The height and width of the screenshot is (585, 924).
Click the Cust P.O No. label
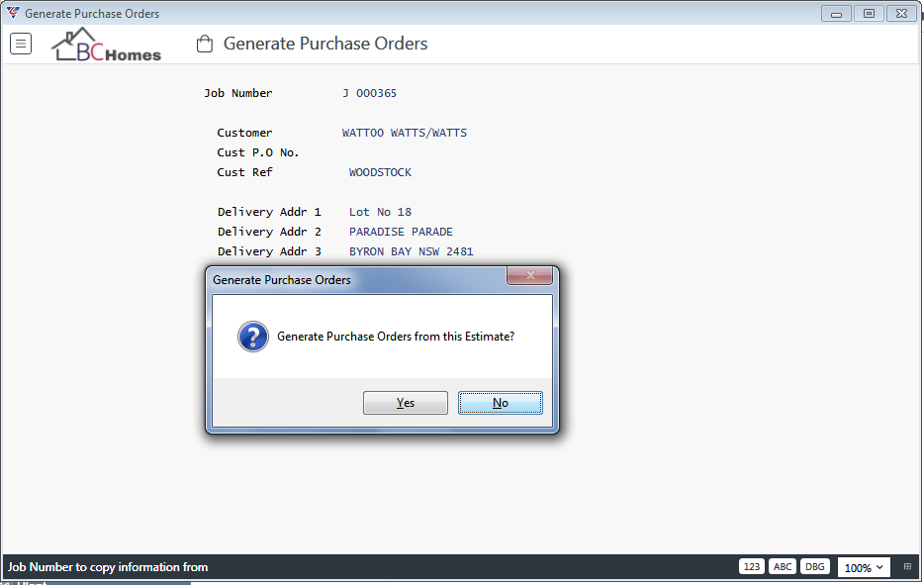[x=258, y=152]
